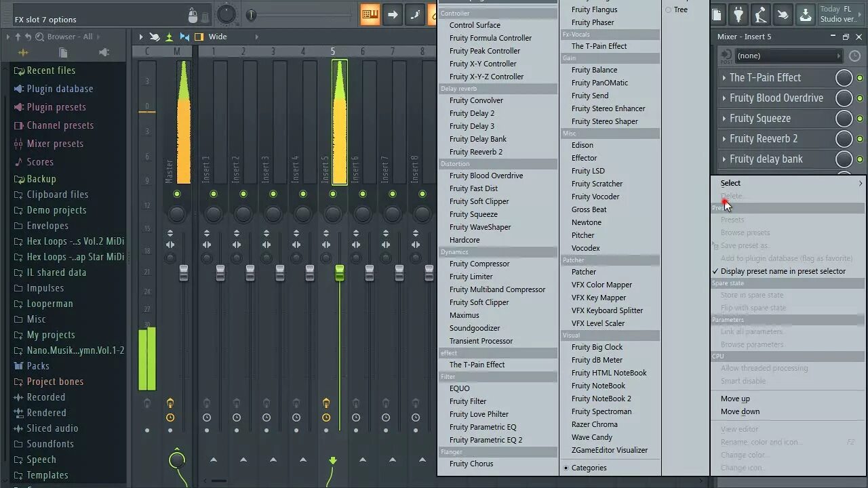This screenshot has width=868, height=488.
Task: Adjust The T-Pain Effect mix level knob
Action: tap(844, 78)
